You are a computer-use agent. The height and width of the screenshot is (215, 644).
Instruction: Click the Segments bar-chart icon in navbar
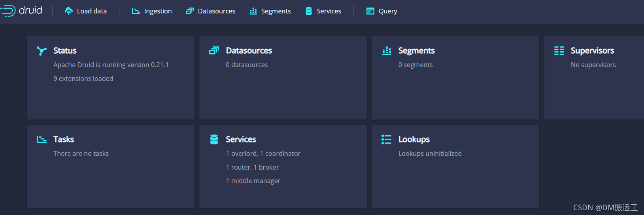(x=253, y=11)
